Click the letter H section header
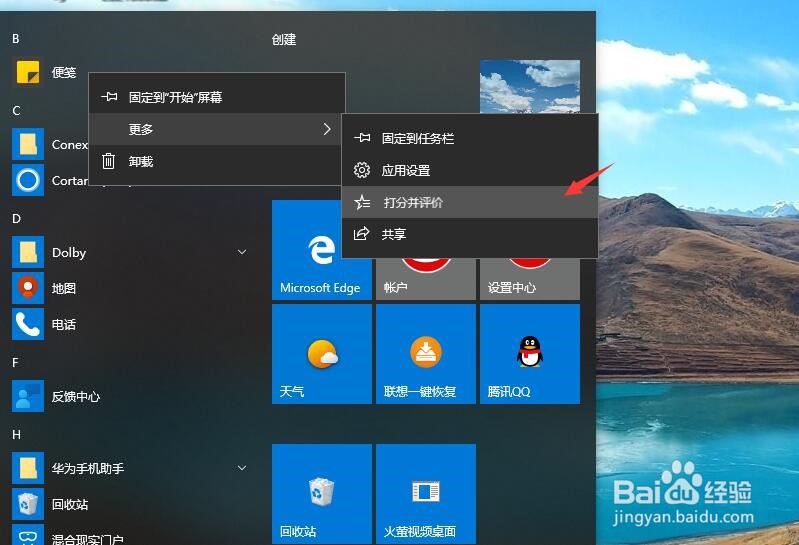This screenshot has height=545, width=799. (x=16, y=434)
